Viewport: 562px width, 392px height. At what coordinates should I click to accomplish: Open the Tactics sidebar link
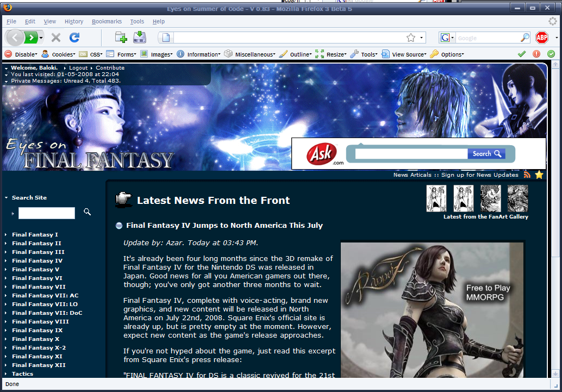[22, 374]
